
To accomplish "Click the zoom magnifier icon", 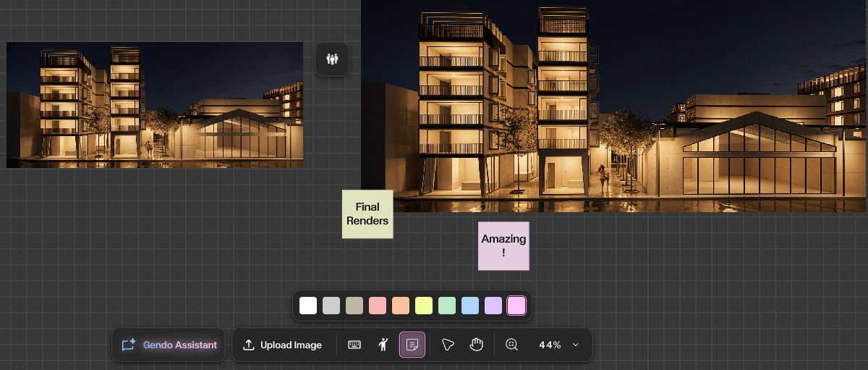I will (x=511, y=345).
